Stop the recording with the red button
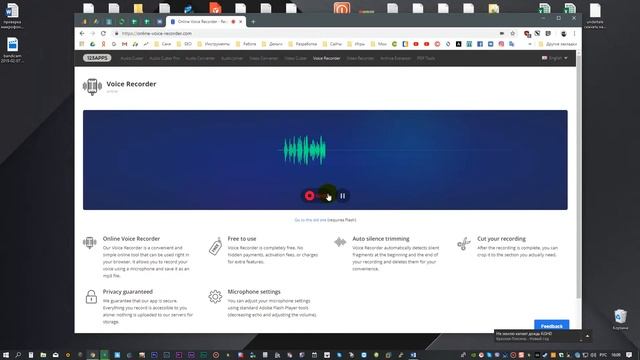Screen dimensions: 640x360 click(309, 196)
